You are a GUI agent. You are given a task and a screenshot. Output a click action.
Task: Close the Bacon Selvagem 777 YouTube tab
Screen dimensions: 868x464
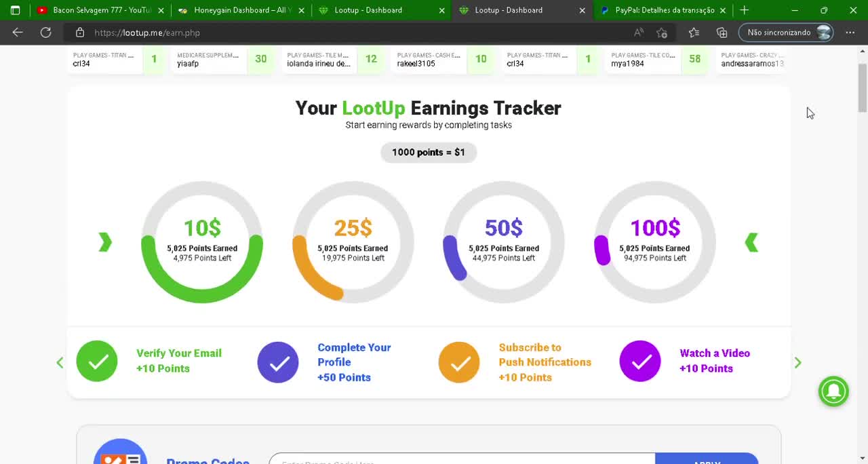161,10
